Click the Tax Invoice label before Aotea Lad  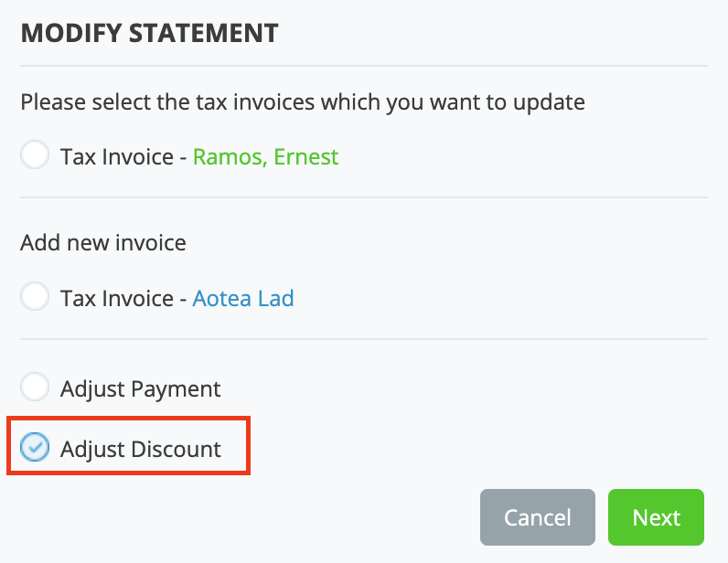(x=117, y=298)
